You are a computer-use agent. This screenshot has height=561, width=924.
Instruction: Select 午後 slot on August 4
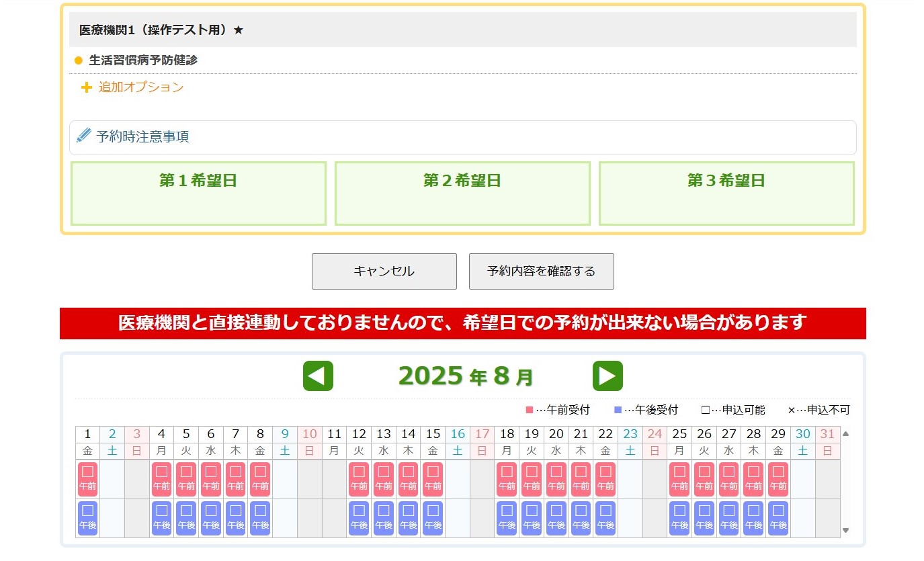tap(161, 518)
